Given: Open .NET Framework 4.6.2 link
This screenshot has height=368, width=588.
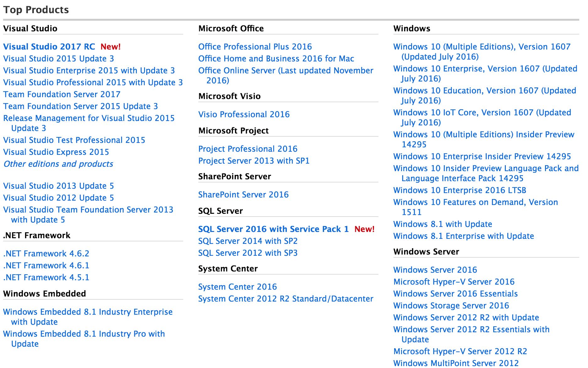Looking at the screenshot, I should pyautogui.click(x=46, y=254).
